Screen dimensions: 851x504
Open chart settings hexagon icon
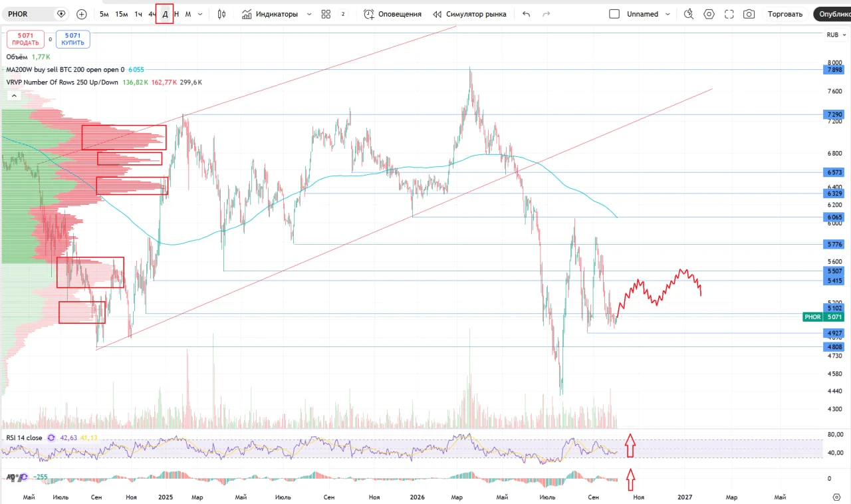[709, 14]
